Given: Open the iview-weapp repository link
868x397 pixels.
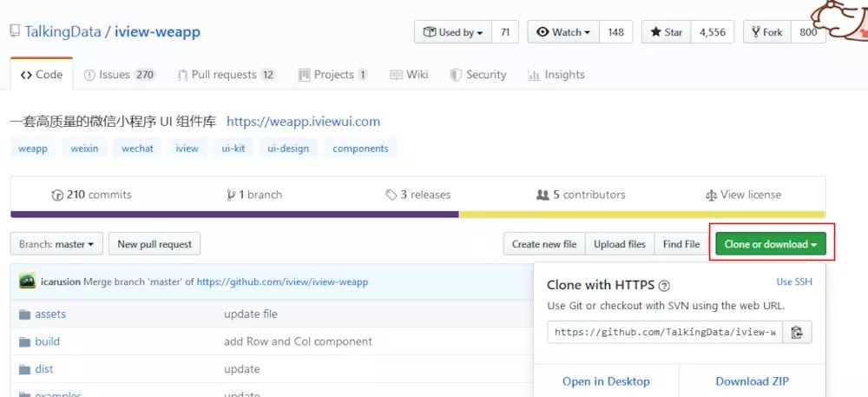Looking at the screenshot, I should click(157, 31).
